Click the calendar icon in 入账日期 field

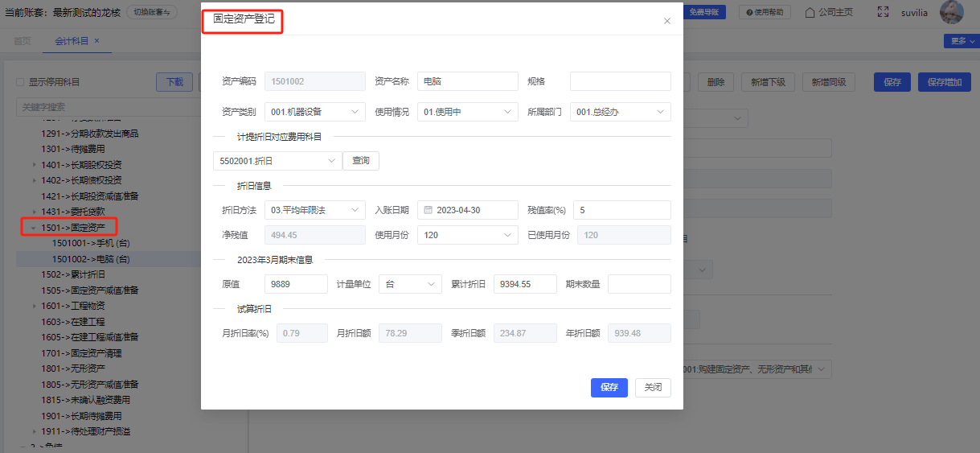pyautogui.click(x=428, y=210)
